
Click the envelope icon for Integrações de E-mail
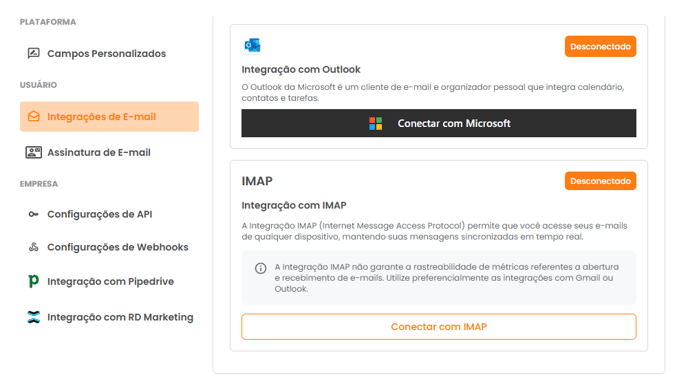click(x=33, y=117)
